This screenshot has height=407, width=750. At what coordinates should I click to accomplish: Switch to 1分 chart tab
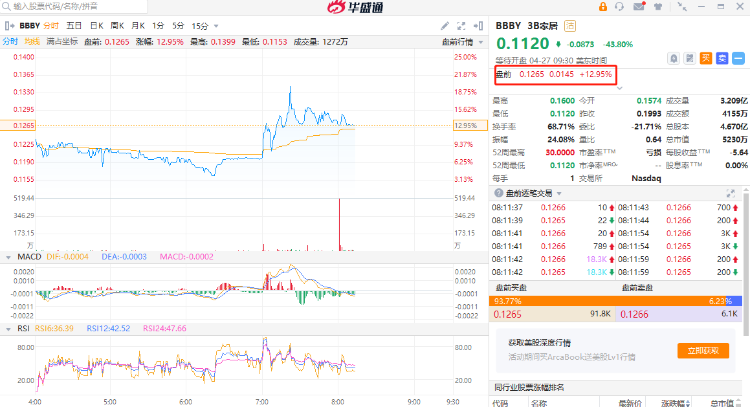(x=158, y=26)
